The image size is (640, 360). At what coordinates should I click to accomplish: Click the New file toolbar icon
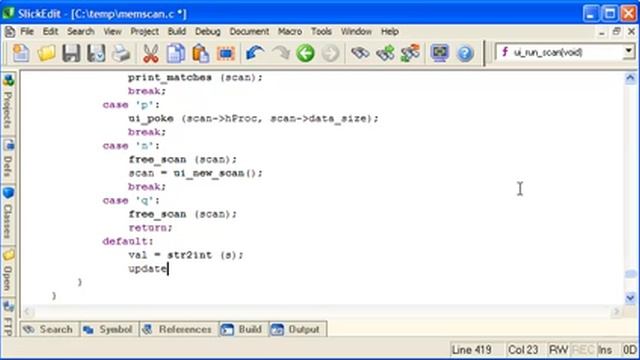click(x=21, y=53)
